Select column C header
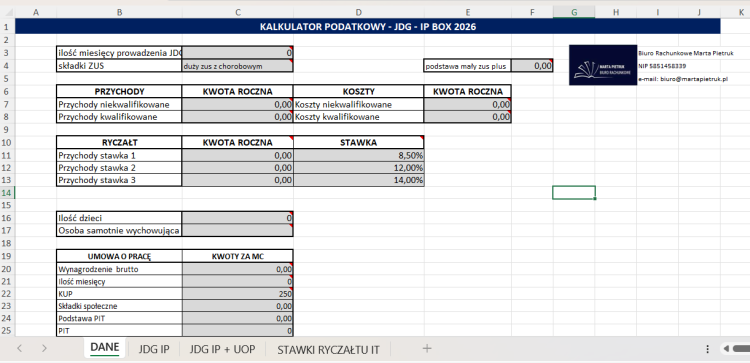 (x=238, y=12)
